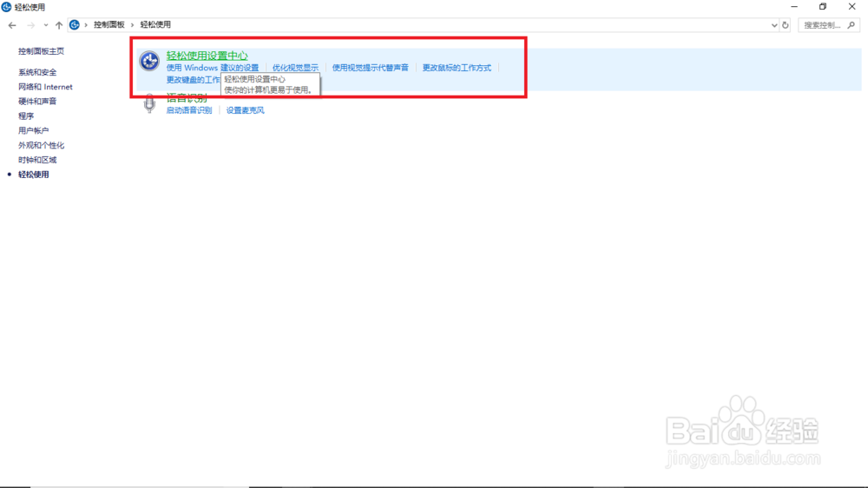Refresh the control panel view
This screenshot has width=868, height=488.
pos(785,25)
